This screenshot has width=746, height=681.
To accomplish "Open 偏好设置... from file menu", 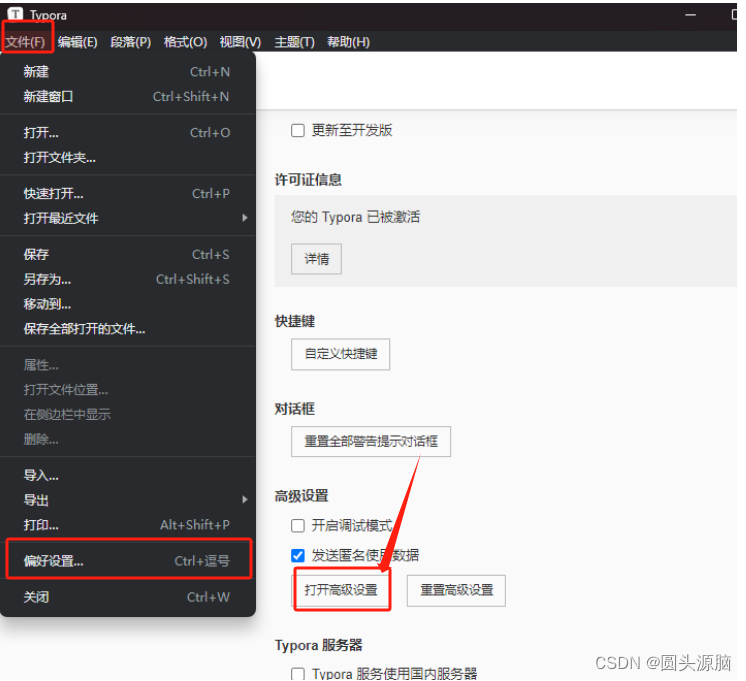I will 128,561.
